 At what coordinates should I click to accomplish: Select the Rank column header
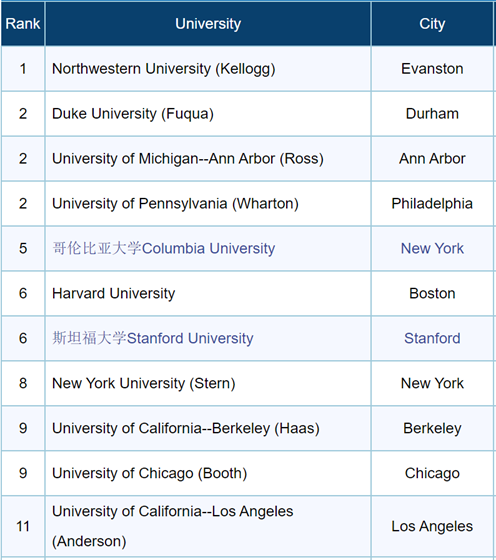[23, 24]
